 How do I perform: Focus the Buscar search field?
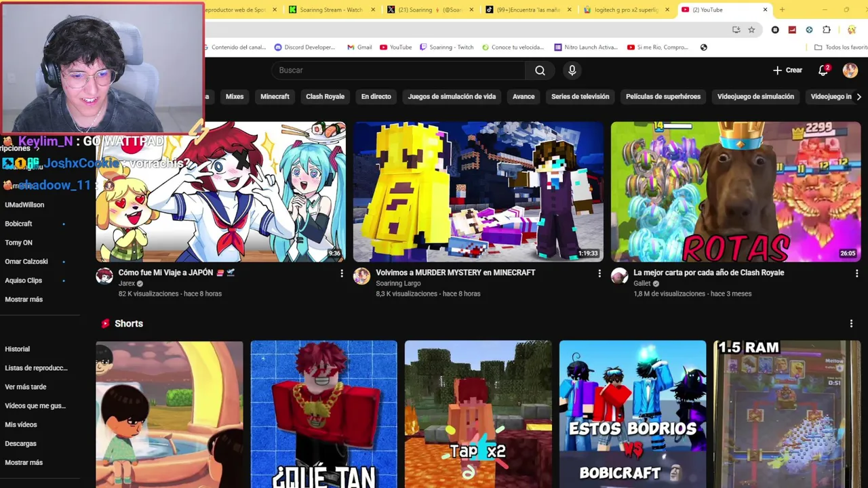399,70
